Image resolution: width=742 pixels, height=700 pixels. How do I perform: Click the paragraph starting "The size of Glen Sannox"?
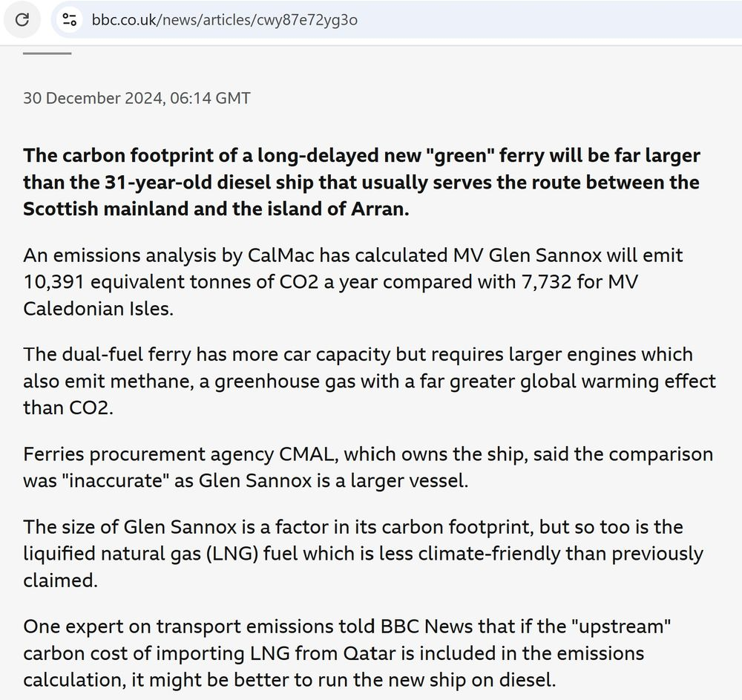point(363,553)
